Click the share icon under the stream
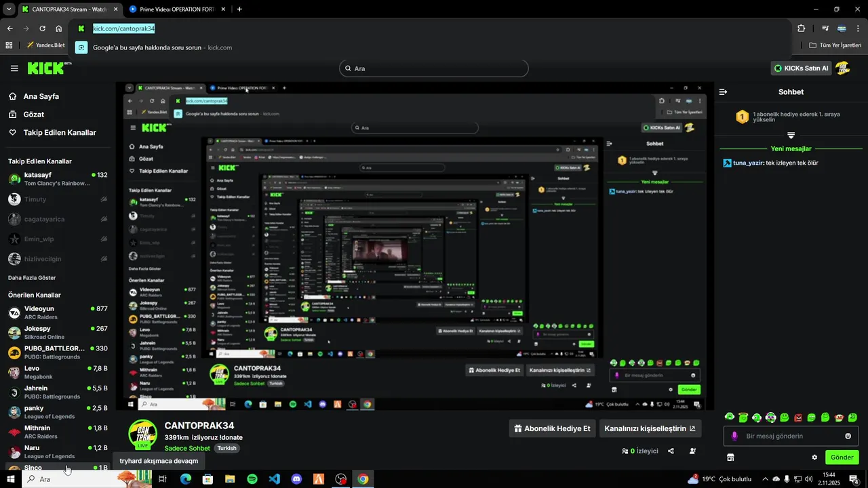Image resolution: width=868 pixels, height=488 pixels. pyautogui.click(x=671, y=451)
